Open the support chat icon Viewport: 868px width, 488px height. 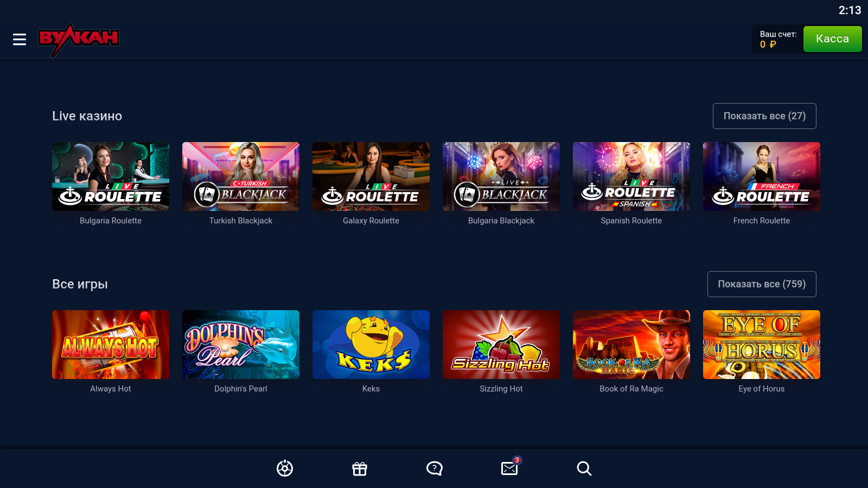pos(435,468)
